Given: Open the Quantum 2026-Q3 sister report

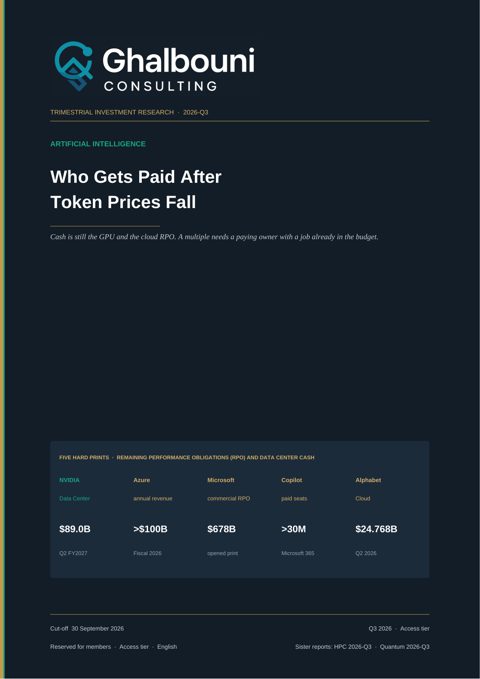Looking at the screenshot, I should coord(405,647).
